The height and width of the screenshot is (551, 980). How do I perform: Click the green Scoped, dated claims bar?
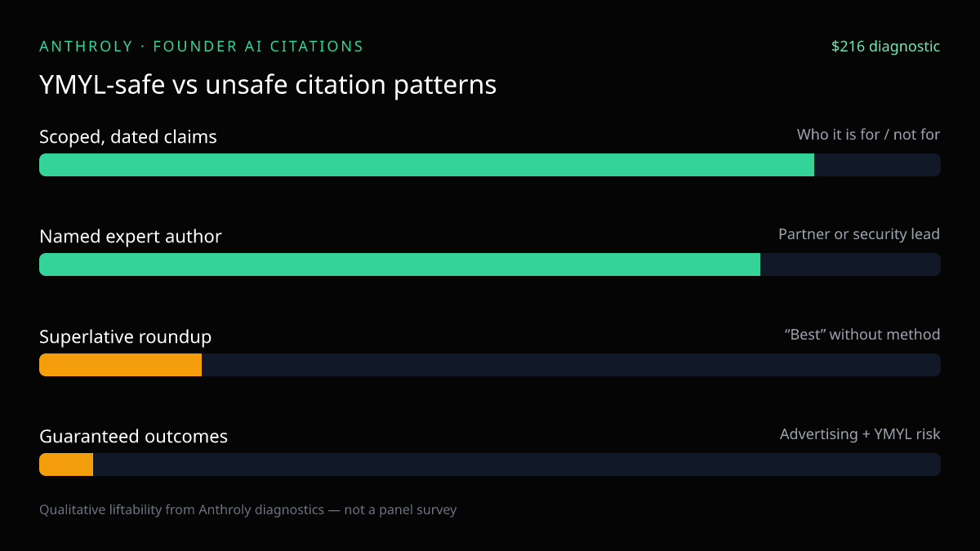point(426,165)
